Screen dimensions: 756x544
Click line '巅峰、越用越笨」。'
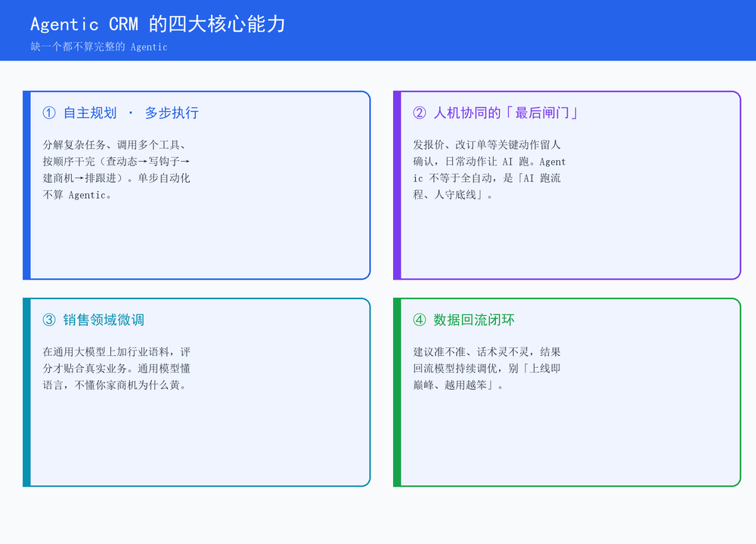pyautogui.click(x=458, y=385)
